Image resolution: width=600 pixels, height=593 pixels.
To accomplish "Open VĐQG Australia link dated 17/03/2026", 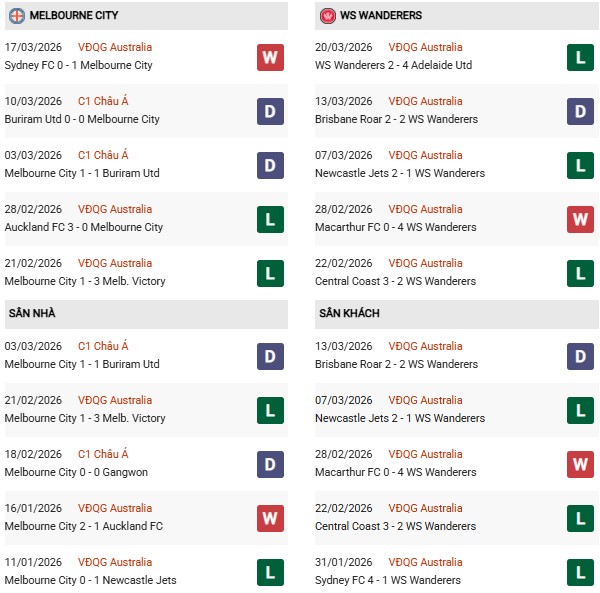I will point(115,47).
